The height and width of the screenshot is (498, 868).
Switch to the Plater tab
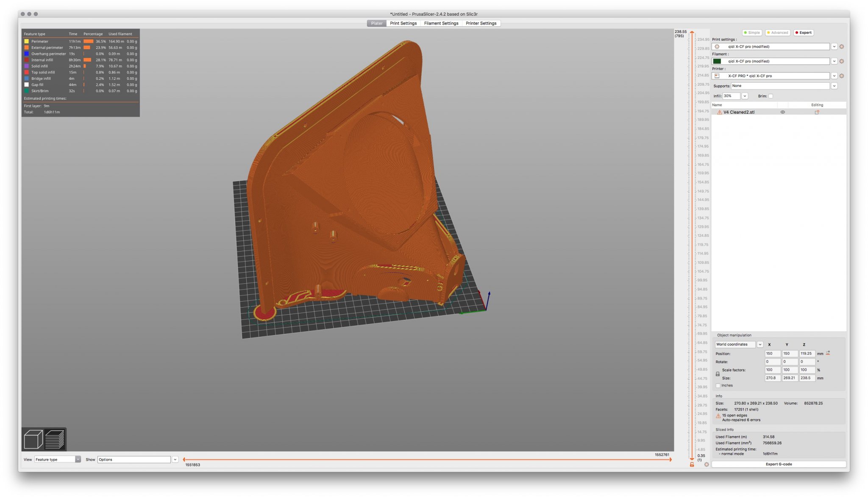pyautogui.click(x=376, y=23)
